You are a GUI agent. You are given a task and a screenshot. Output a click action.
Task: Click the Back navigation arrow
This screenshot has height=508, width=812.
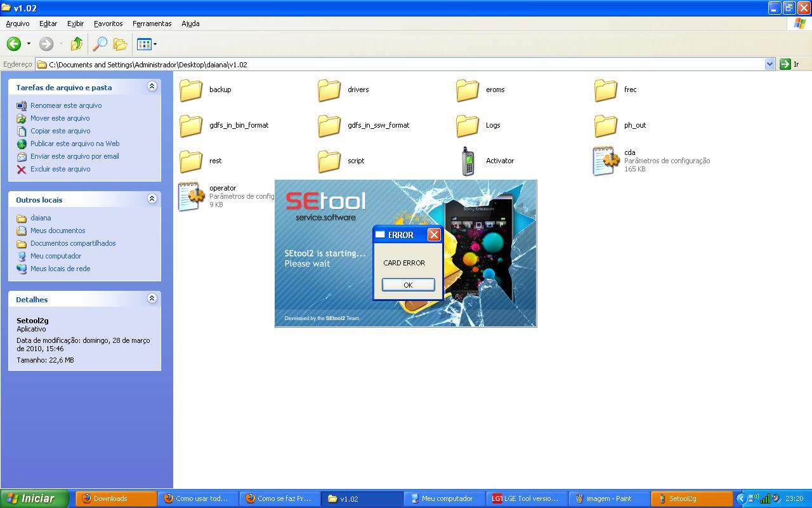[x=14, y=44]
